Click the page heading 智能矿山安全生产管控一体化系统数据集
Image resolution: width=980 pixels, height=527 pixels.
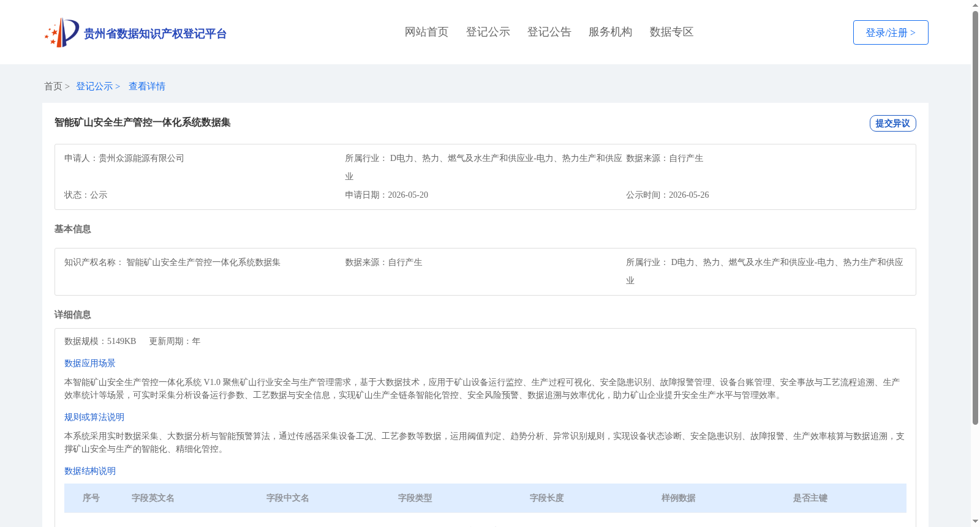(x=143, y=122)
